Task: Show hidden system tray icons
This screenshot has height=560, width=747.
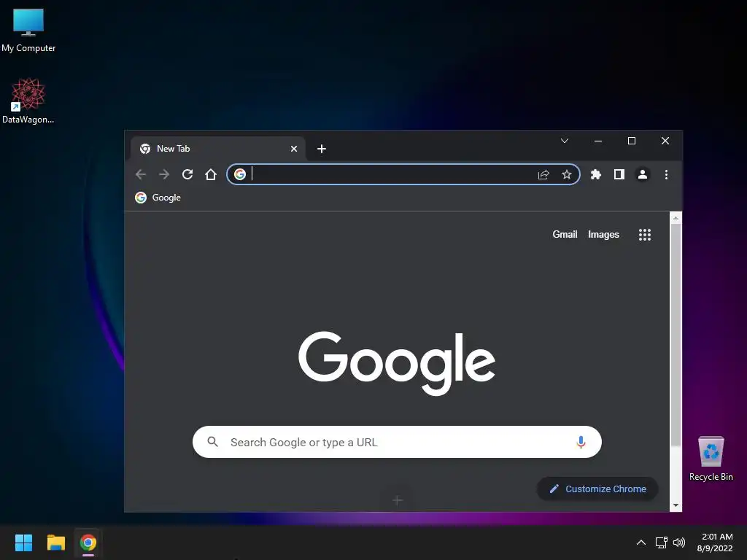Action: (641, 542)
